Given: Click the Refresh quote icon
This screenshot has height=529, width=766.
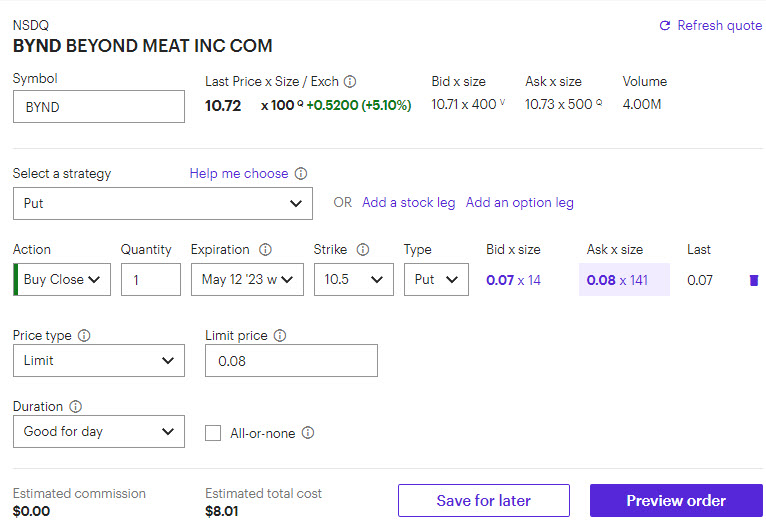Looking at the screenshot, I should (665, 26).
